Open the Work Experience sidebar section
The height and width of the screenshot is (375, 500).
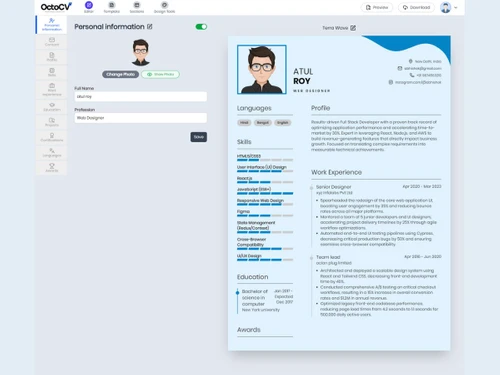click(52, 90)
